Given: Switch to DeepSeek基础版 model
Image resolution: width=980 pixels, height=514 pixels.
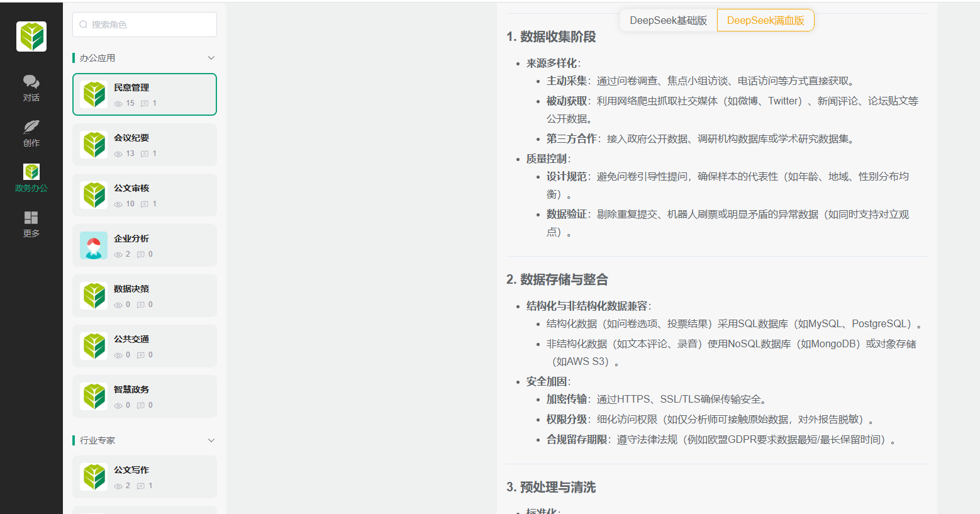Looking at the screenshot, I should (668, 20).
